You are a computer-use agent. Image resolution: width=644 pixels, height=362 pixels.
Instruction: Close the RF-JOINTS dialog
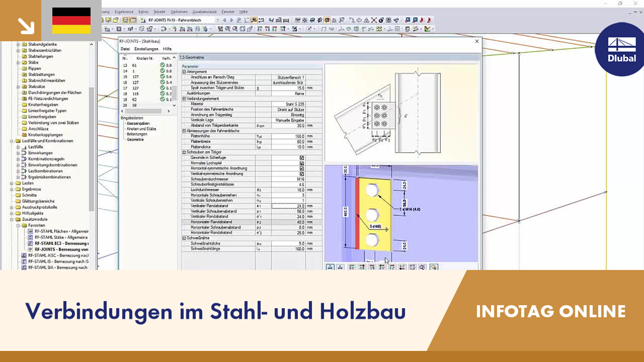[x=477, y=41]
